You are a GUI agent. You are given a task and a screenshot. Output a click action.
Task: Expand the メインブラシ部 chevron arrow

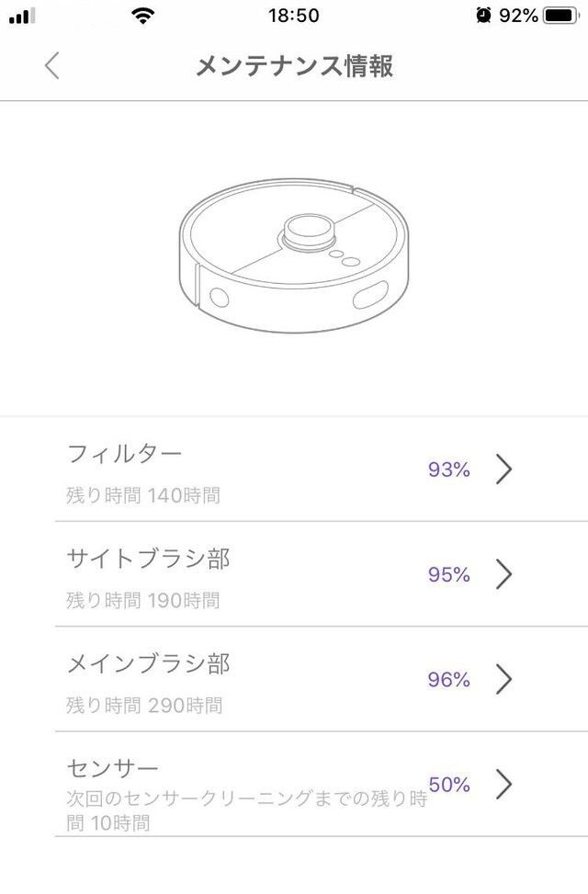(x=503, y=680)
